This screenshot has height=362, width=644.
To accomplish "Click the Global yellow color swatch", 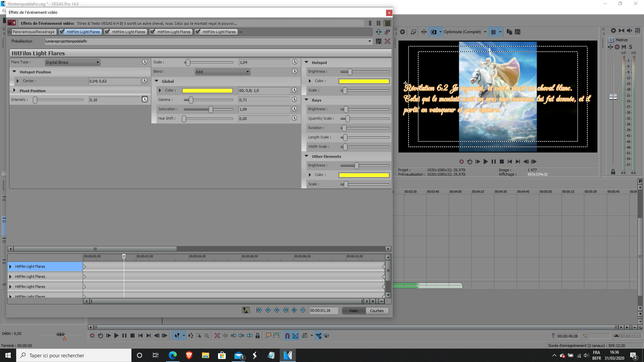I will pos(207,90).
